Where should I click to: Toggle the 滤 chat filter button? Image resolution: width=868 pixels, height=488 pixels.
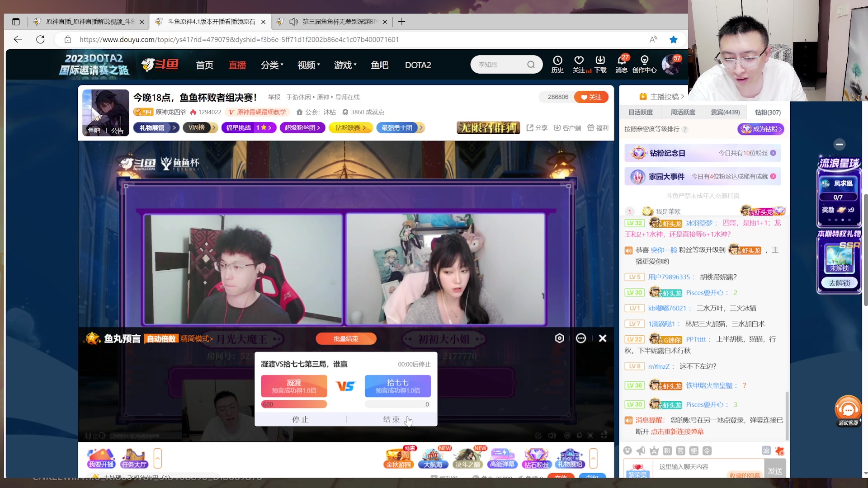click(766, 450)
